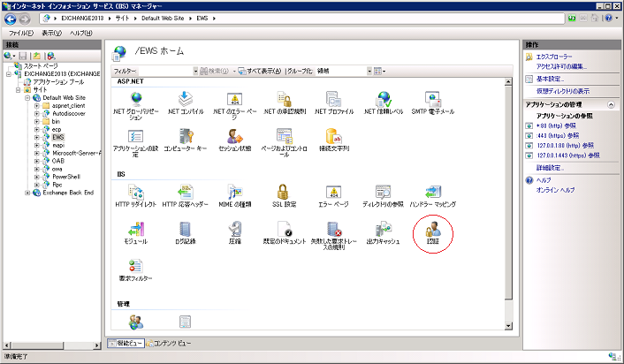Select the PowerShell tree item

click(x=66, y=177)
